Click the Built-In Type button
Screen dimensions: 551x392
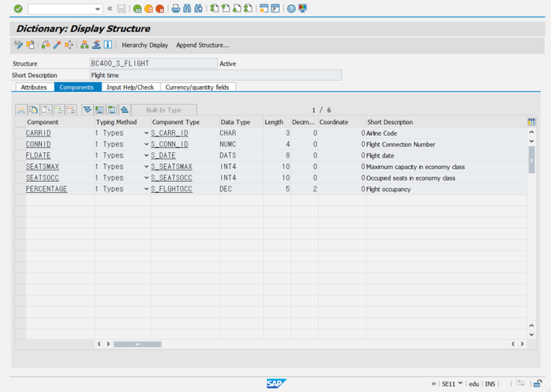164,110
